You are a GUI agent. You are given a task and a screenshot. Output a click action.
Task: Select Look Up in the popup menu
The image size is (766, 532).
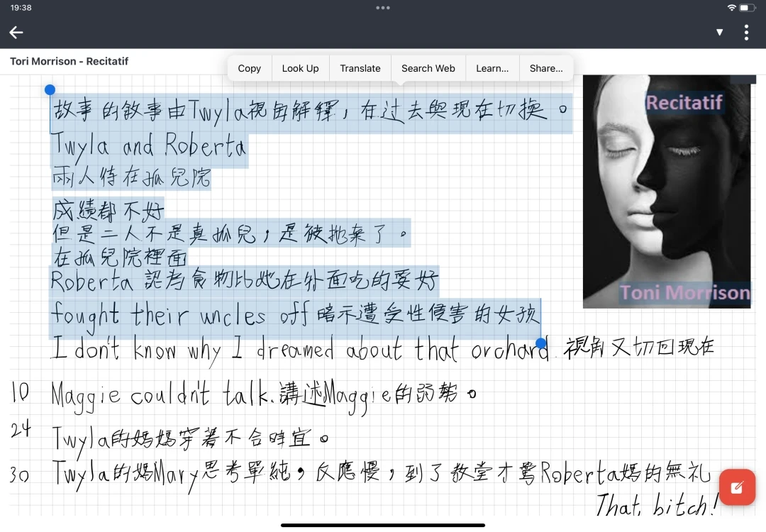pyautogui.click(x=300, y=68)
